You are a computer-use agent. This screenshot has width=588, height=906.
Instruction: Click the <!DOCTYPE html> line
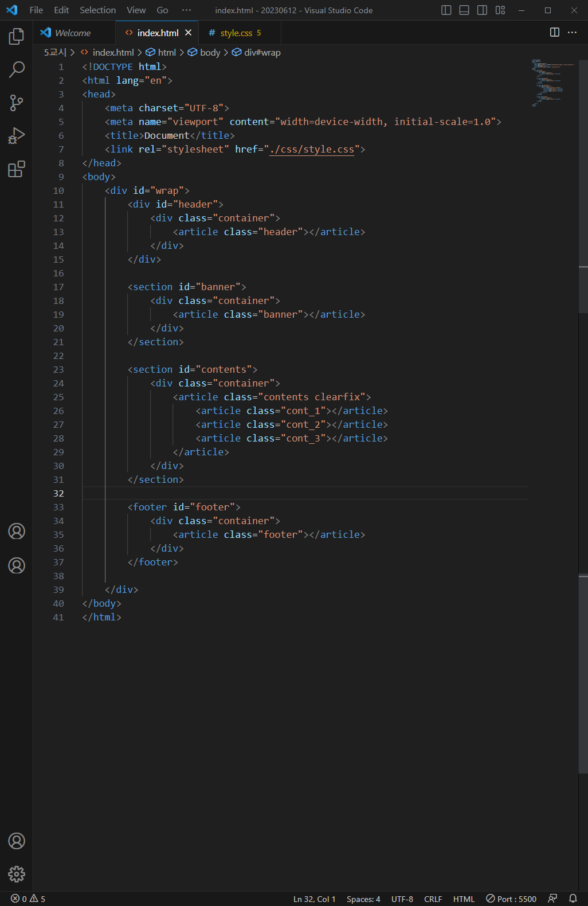[x=124, y=67]
